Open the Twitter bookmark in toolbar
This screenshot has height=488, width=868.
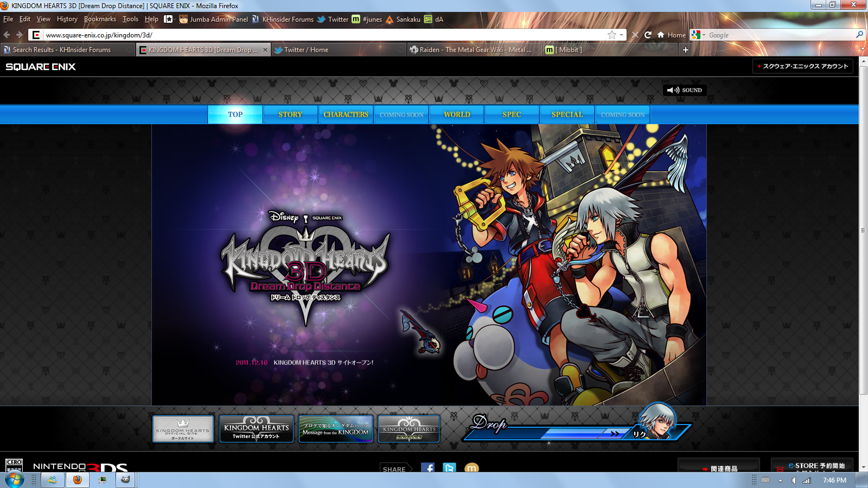(333, 19)
